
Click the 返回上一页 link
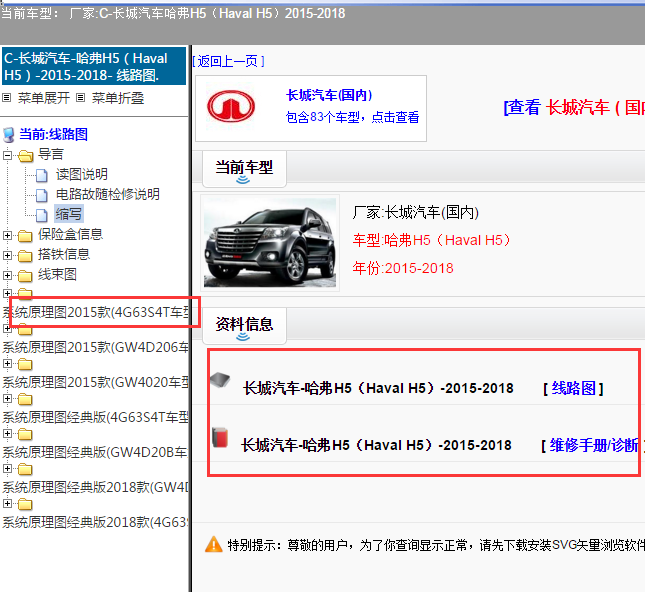point(228,61)
